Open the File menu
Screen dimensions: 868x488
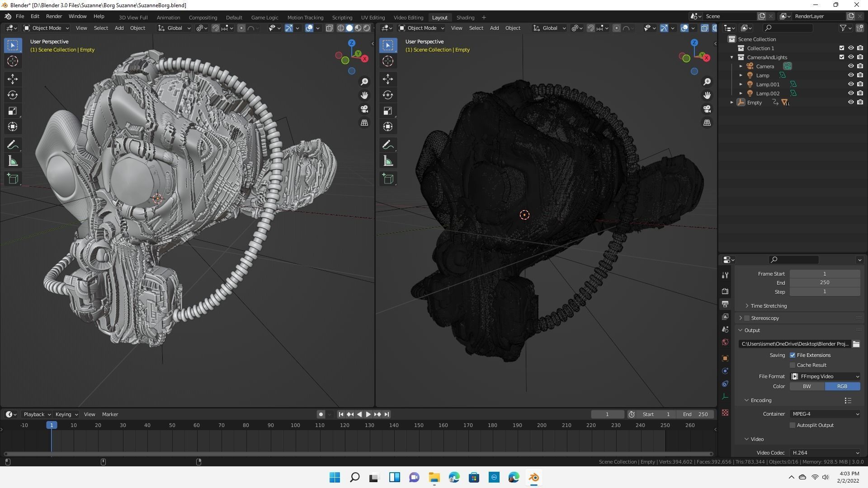pos(20,17)
